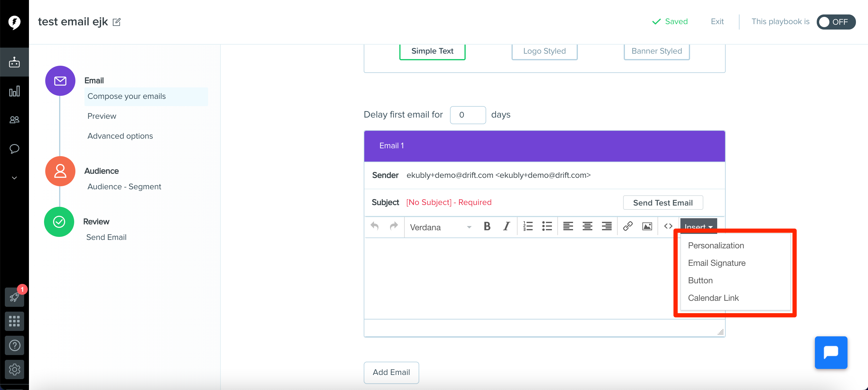
Task: Toggle bold formatting
Action: tap(487, 226)
